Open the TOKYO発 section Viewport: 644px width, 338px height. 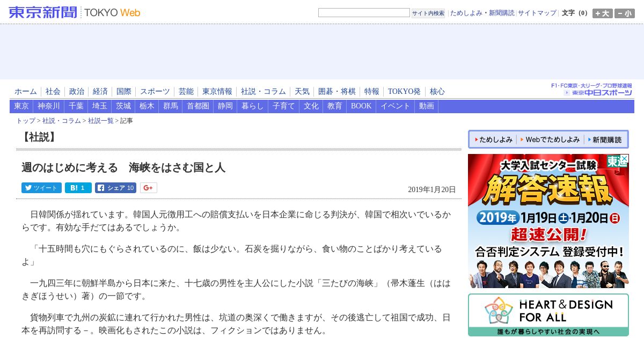[405, 92]
